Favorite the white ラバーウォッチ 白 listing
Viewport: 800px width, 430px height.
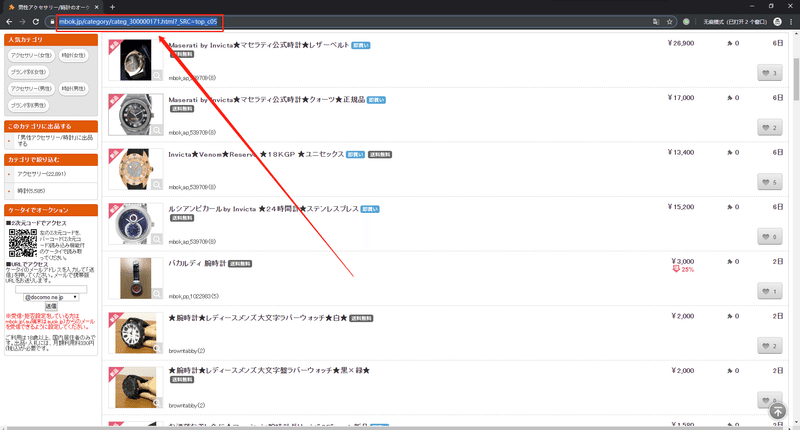tap(769, 346)
